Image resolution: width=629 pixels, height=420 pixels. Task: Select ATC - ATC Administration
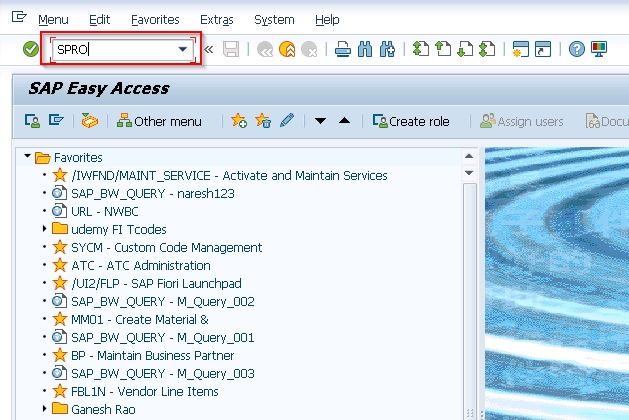pyautogui.click(x=141, y=266)
